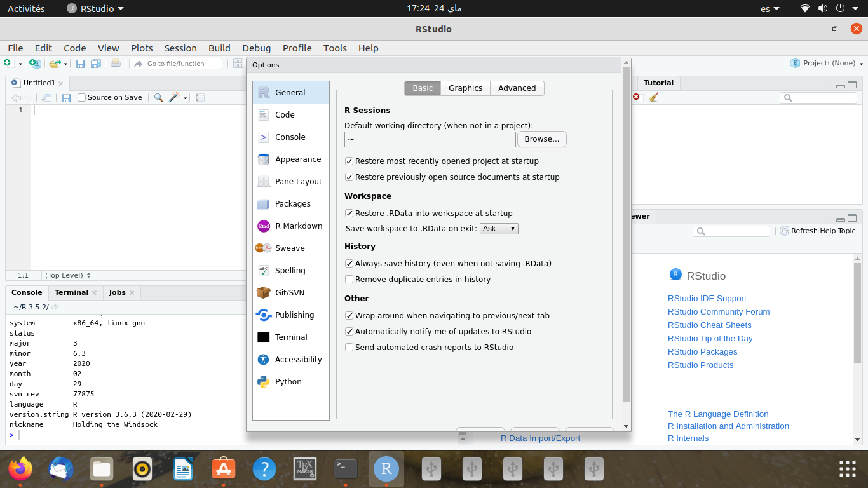The height and width of the screenshot is (488, 868).
Task: Click the Options dialog vertical scrollbar
Action: coord(626,235)
